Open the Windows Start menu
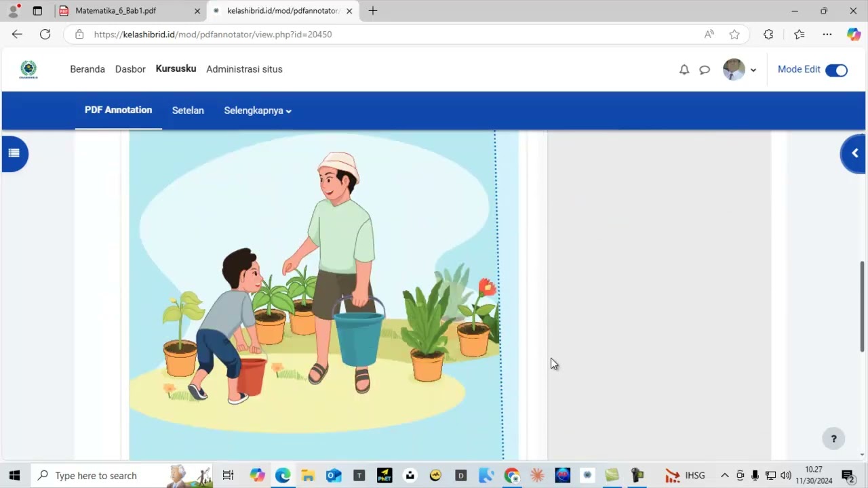This screenshot has width=868, height=488. (x=14, y=475)
